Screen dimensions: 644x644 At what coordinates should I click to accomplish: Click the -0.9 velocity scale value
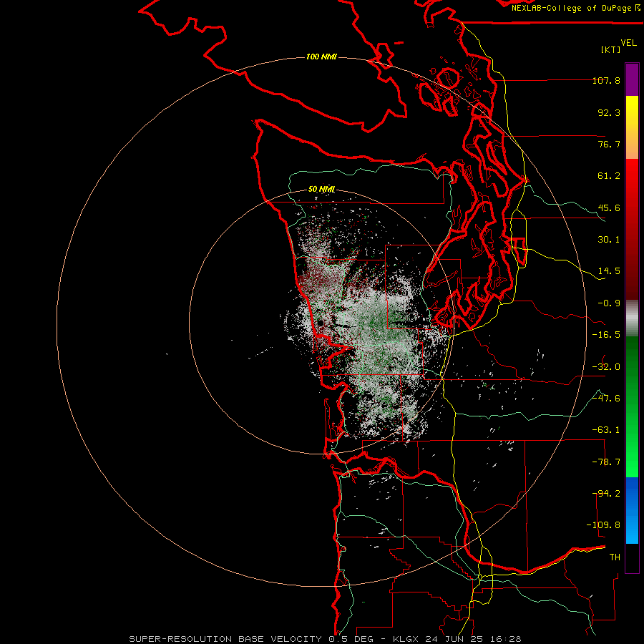pyautogui.click(x=609, y=303)
